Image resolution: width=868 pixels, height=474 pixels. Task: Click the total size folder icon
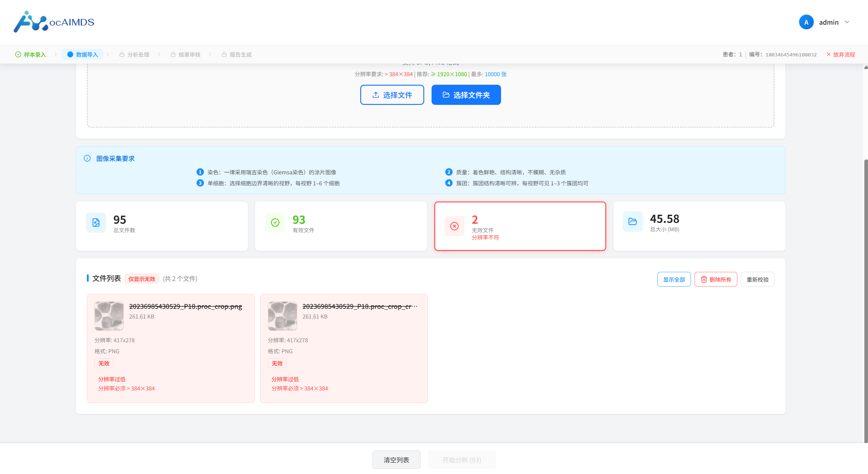click(x=632, y=222)
